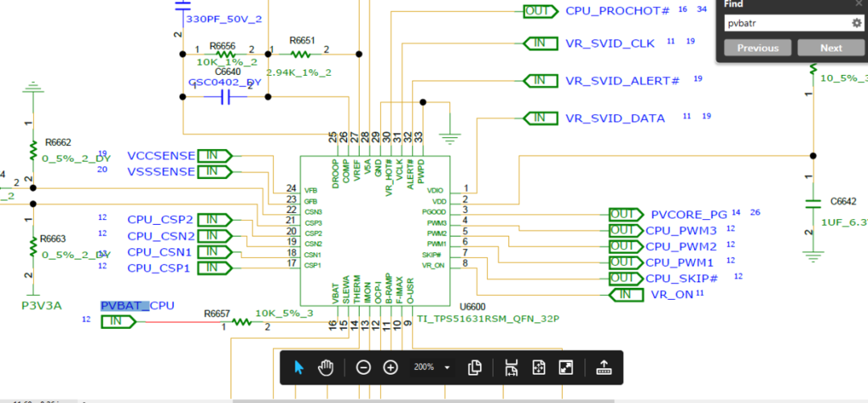Click the R6651 resistor designator
Viewport: 868px width, 403px height.
(302, 40)
